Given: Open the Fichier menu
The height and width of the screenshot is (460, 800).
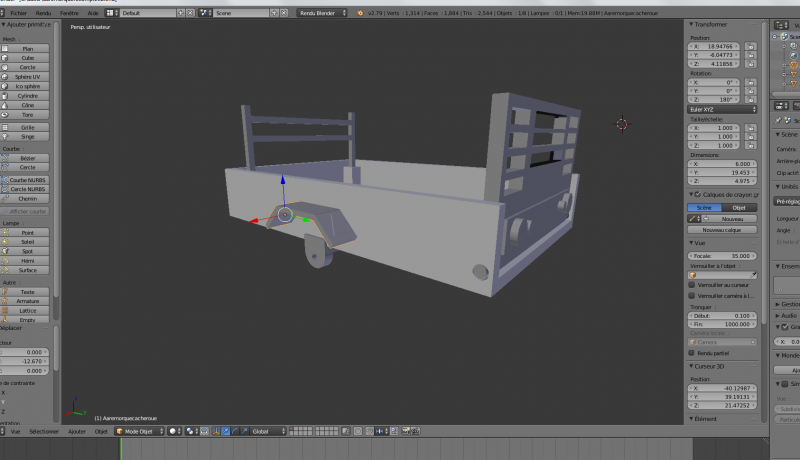Looking at the screenshot, I should tap(18, 13).
